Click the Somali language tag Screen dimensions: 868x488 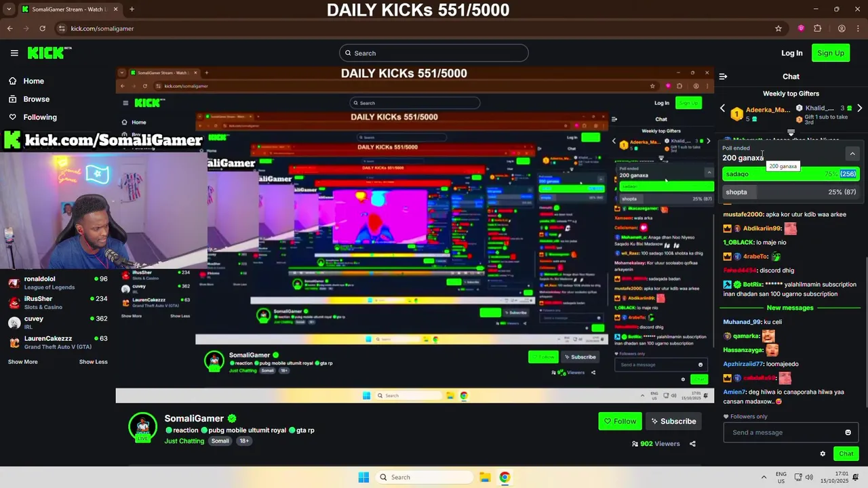[220, 441]
